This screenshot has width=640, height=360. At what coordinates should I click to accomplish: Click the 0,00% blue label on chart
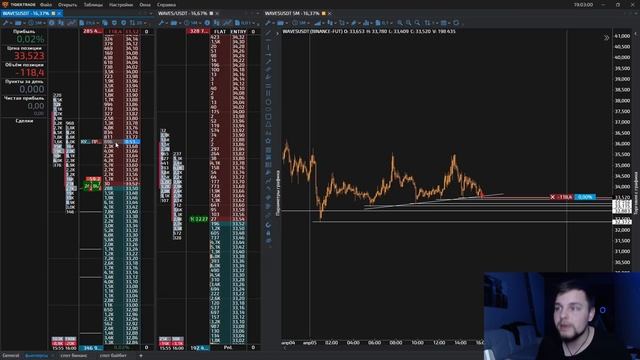point(585,197)
